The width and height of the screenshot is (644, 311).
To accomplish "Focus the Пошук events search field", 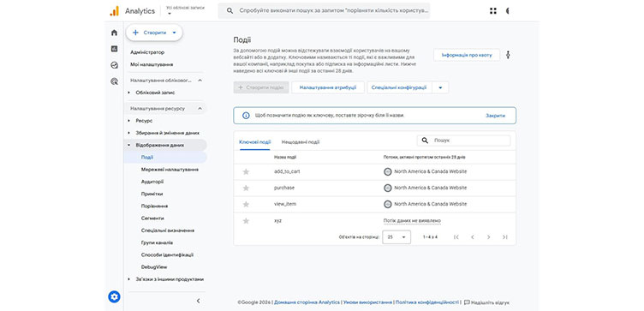I will pyautogui.click(x=463, y=141).
